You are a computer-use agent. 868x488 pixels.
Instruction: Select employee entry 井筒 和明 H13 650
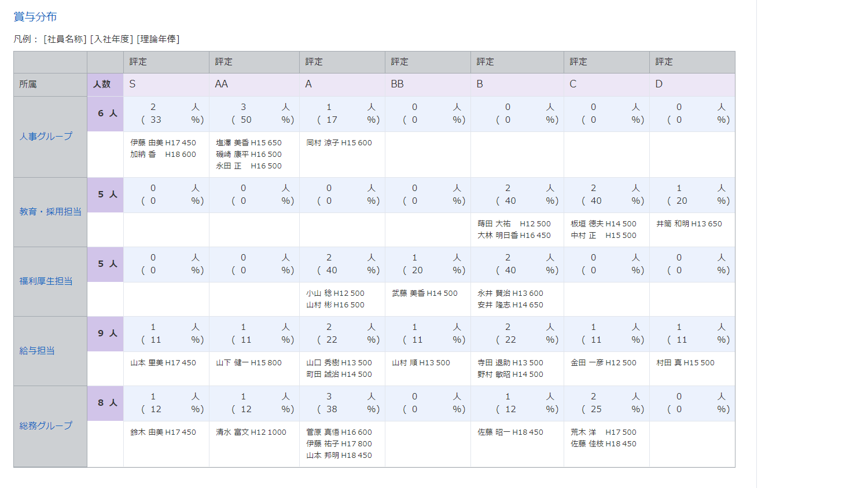tap(689, 224)
